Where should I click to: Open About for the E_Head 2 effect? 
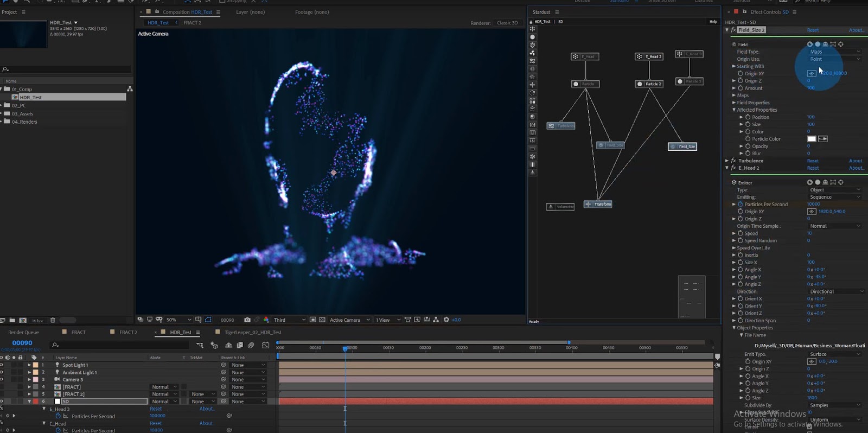pyautogui.click(x=856, y=168)
